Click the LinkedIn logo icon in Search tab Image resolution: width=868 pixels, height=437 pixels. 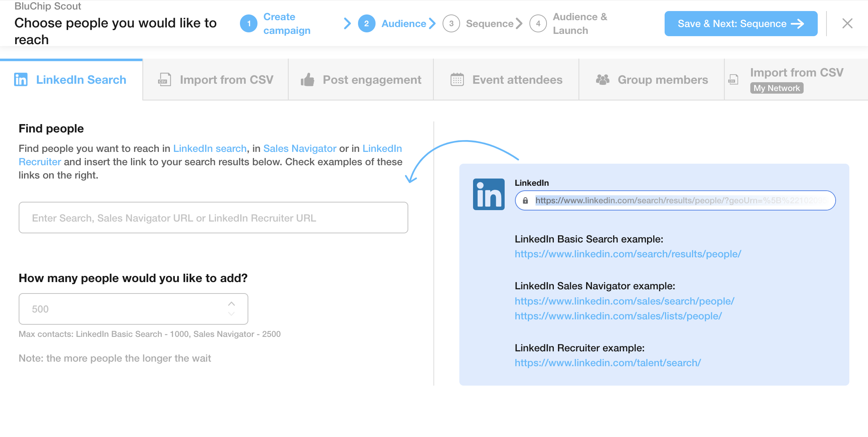coord(21,80)
